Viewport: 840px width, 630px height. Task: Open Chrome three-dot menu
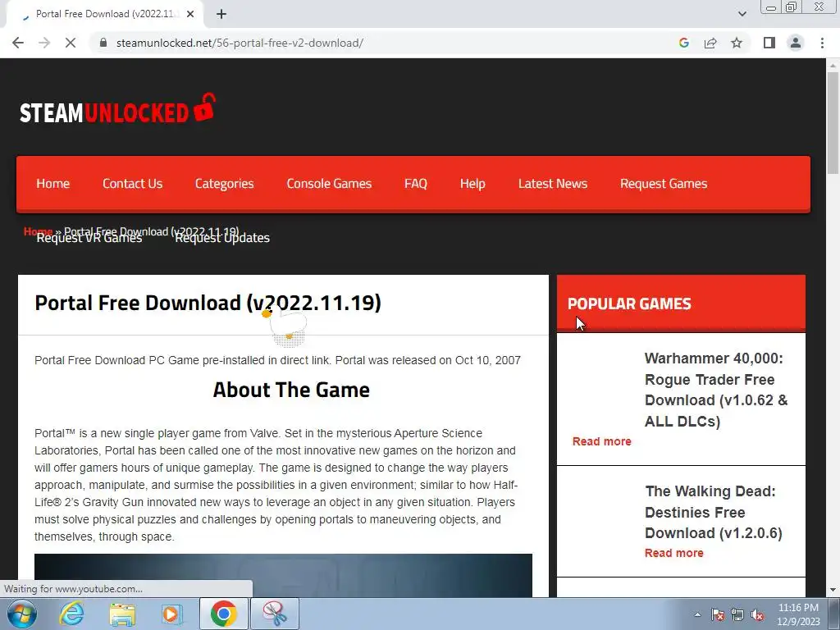tap(822, 43)
